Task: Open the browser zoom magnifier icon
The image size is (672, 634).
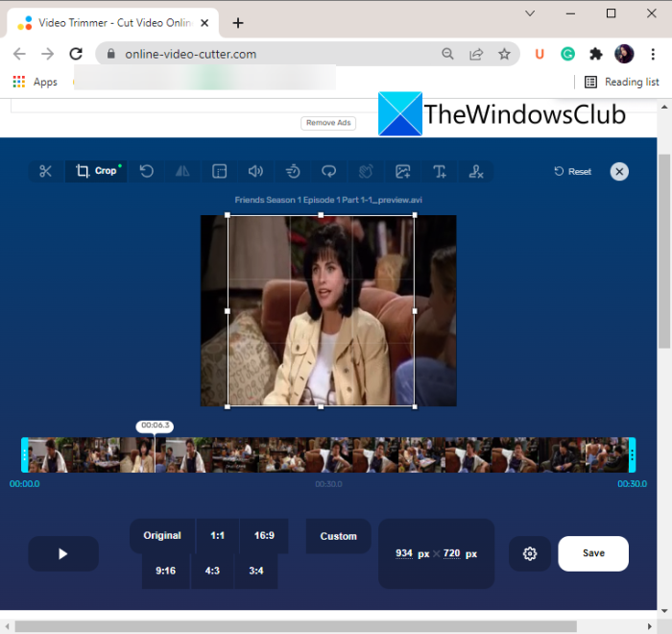Action: pyautogui.click(x=447, y=54)
